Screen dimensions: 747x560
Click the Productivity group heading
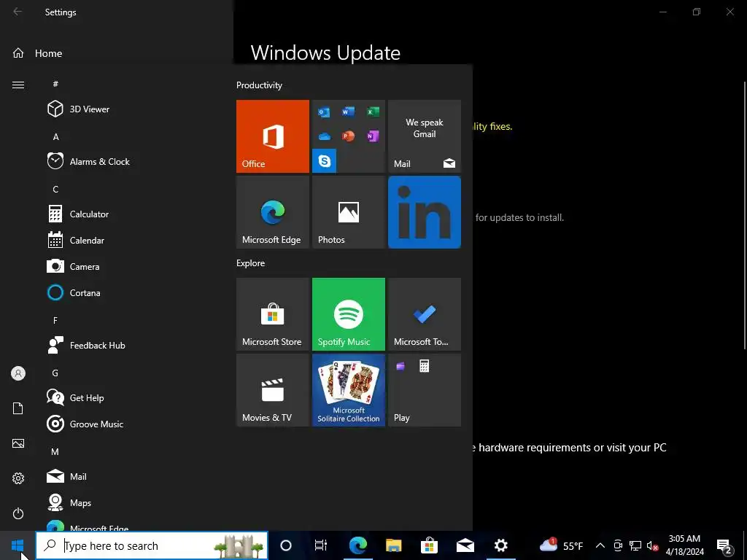pyautogui.click(x=259, y=85)
